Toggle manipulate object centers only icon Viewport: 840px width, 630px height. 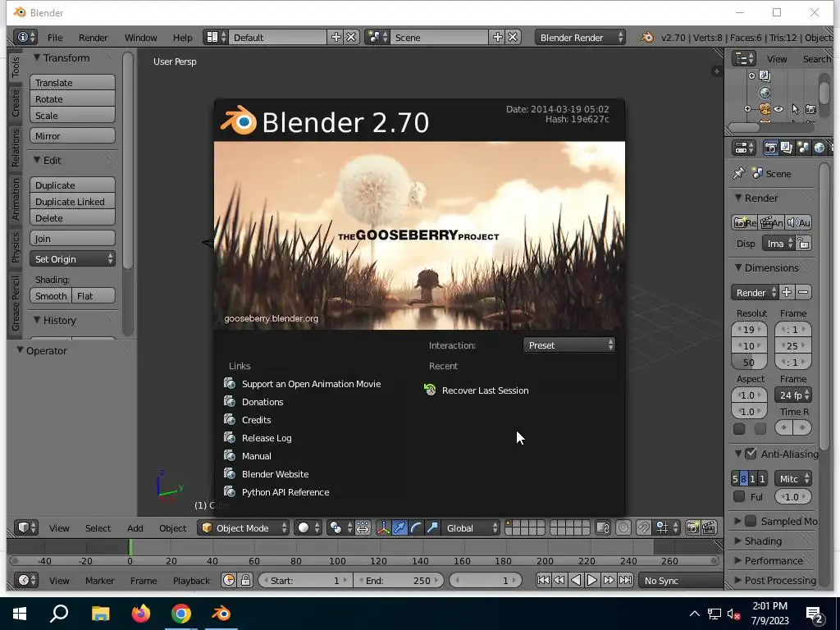click(363, 527)
